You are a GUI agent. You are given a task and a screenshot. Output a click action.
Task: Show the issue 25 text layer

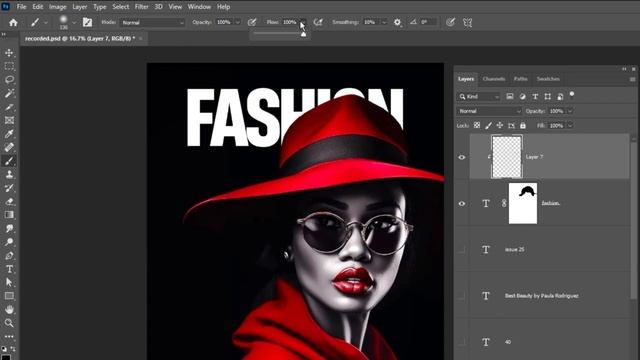coord(462,249)
